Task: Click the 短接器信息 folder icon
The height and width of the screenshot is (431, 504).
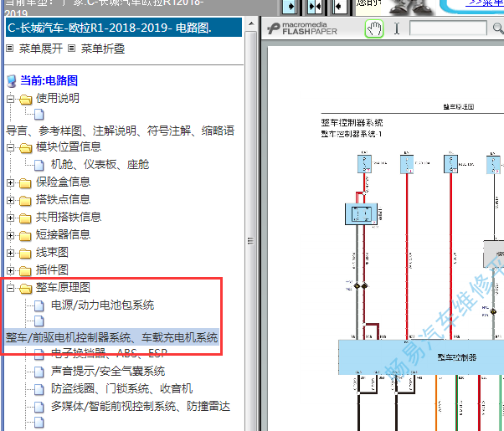Action: pos(25,236)
